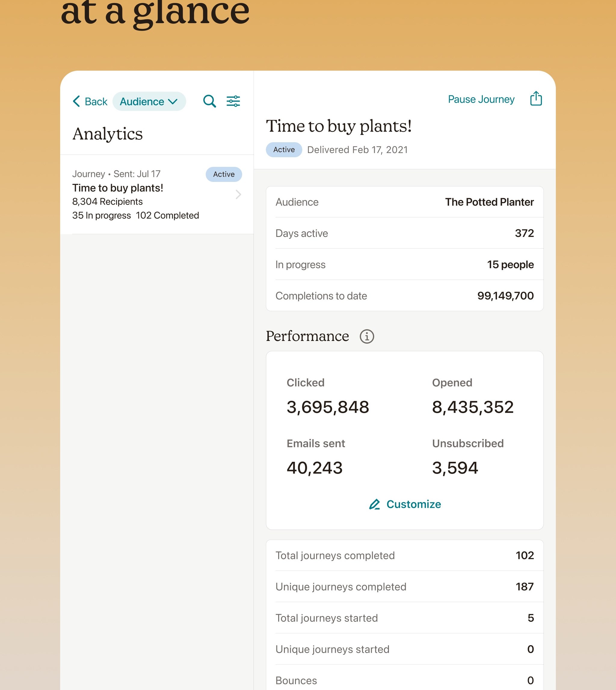
Task: Click the Performance info icon
Action: pos(367,336)
